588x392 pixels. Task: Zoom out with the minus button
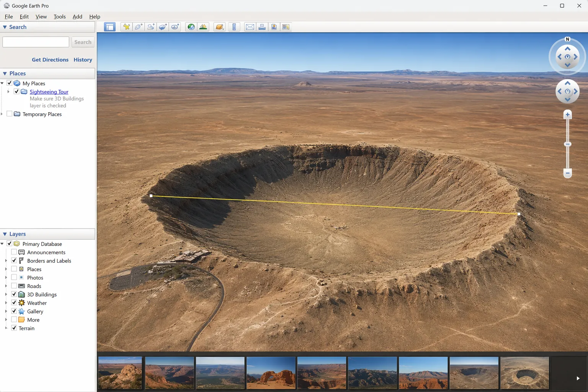pyautogui.click(x=568, y=173)
